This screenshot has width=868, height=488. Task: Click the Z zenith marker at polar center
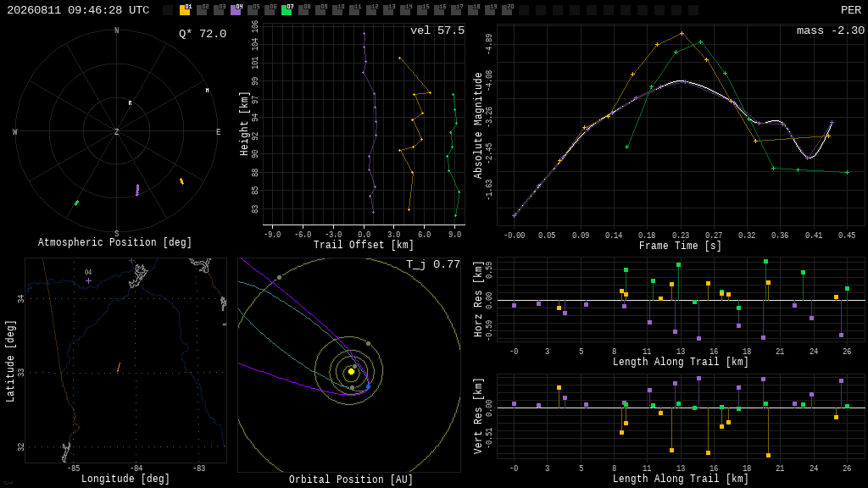point(117,131)
